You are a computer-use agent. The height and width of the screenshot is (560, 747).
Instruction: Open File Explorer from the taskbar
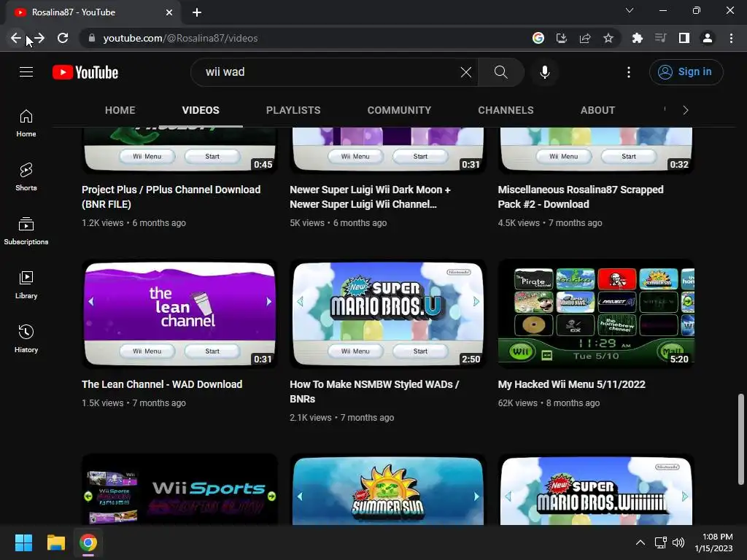pos(55,542)
